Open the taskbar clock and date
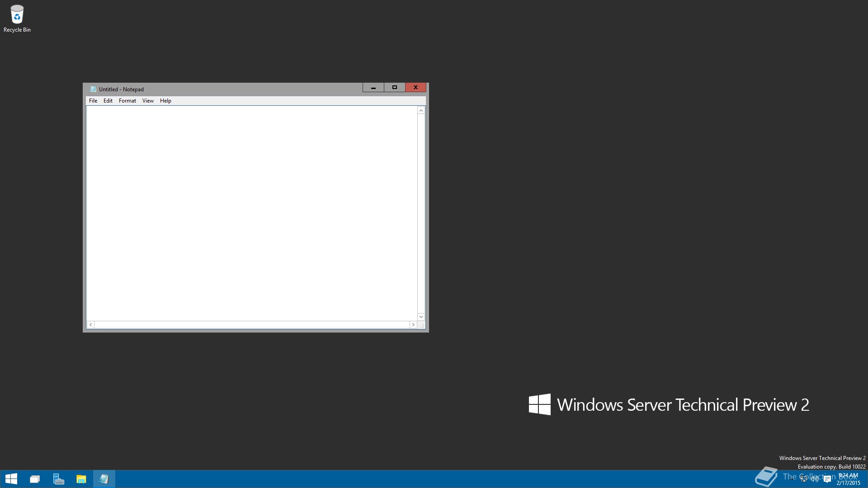This screenshot has height=488, width=868. click(x=848, y=479)
